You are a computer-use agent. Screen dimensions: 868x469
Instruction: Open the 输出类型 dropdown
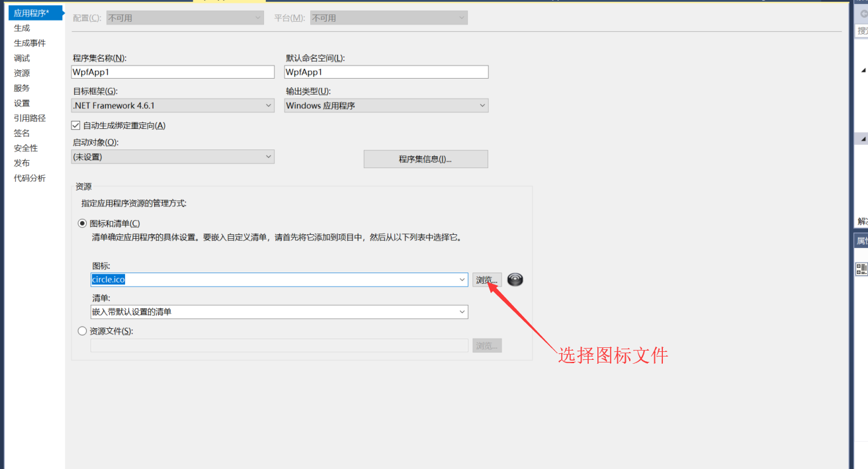[482, 105]
